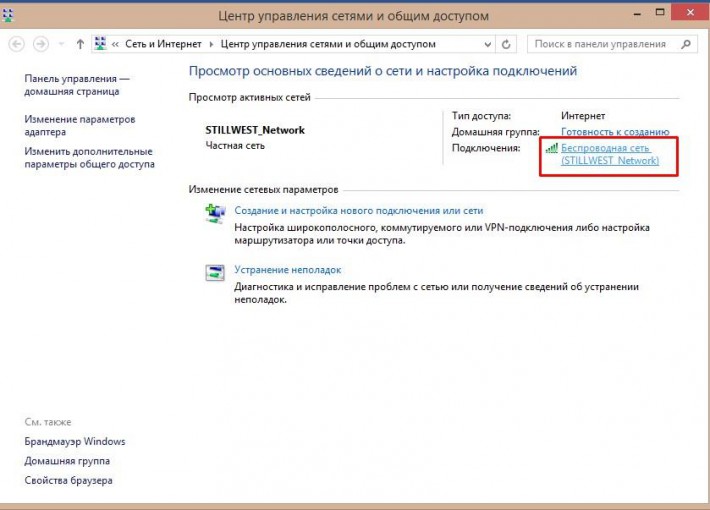Open Домашняя группа in See also
Viewport: 710px width, 510px height.
point(67,461)
